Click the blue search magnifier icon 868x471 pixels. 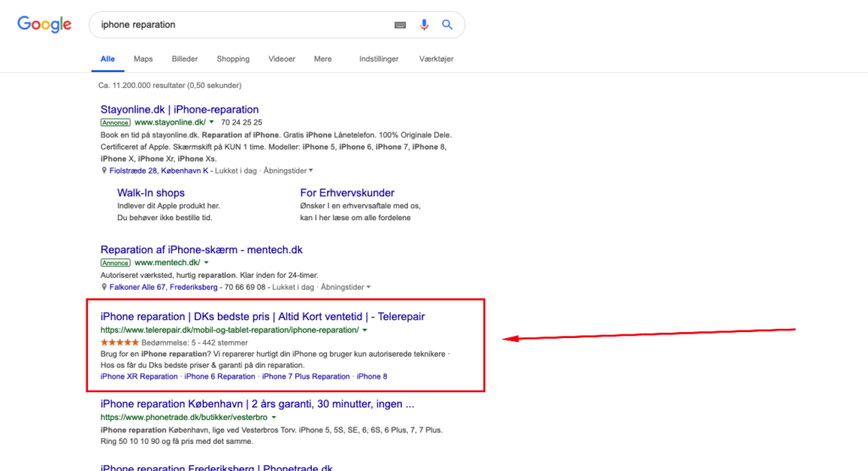pos(448,25)
